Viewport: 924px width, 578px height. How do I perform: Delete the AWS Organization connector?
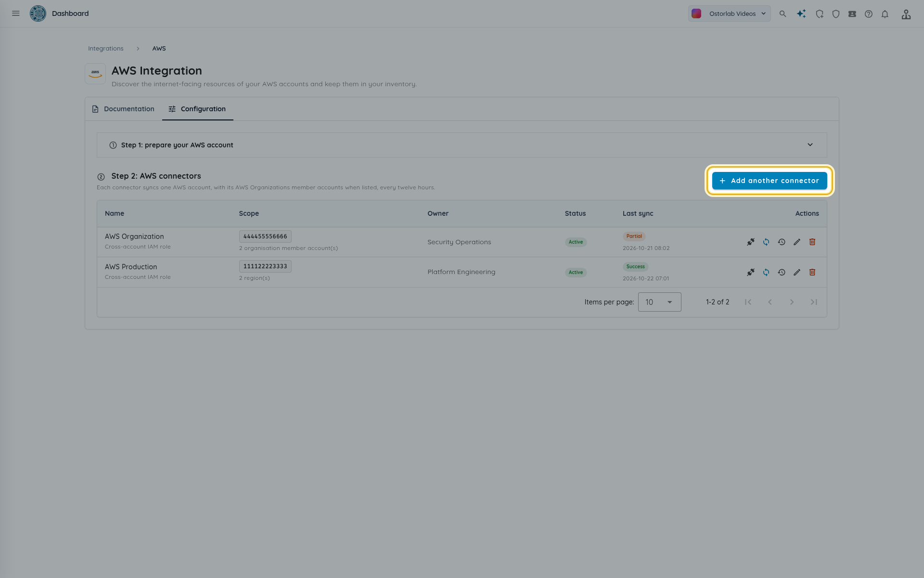(x=812, y=242)
